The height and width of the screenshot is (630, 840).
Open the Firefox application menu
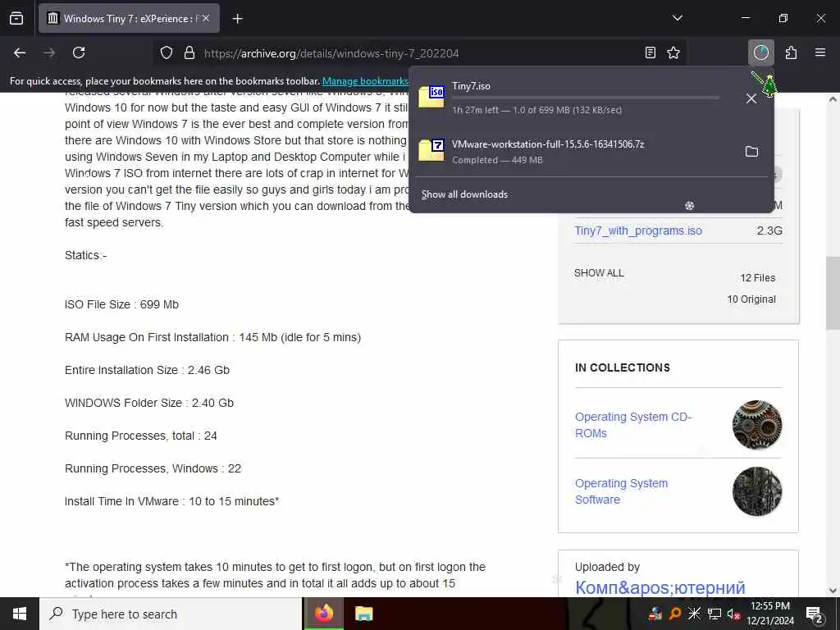click(x=820, y=52)
